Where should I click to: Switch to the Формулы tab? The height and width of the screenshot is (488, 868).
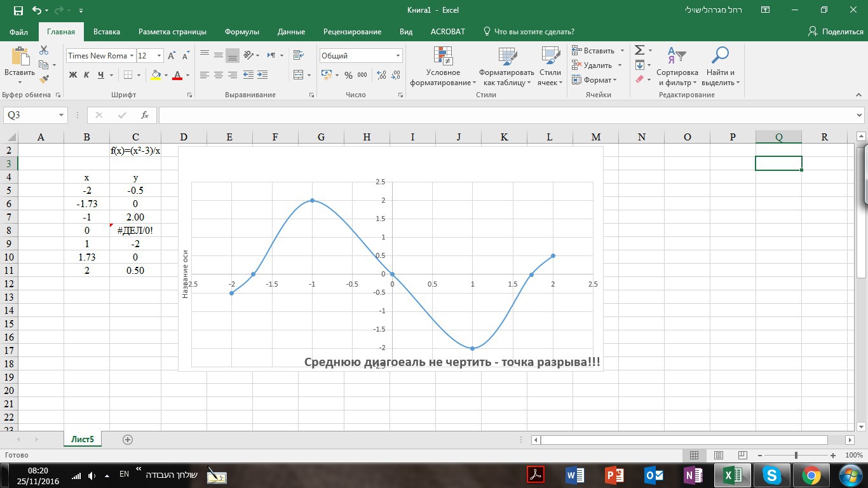tap(242, 32)
